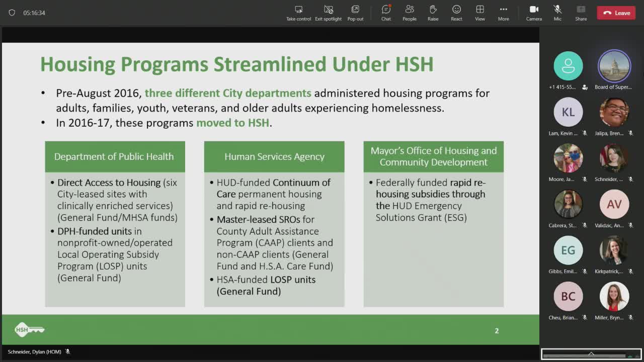Show the People list

coord(409,13)
